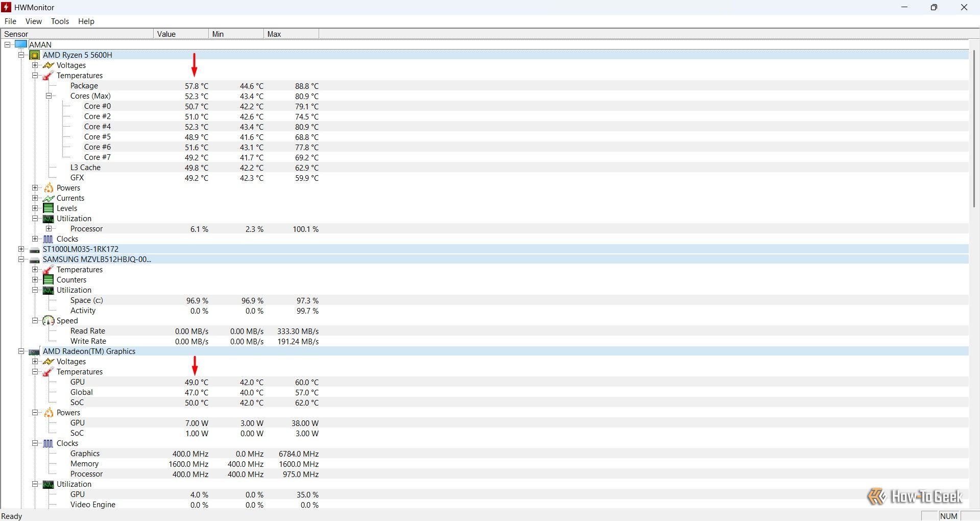This screenshot has width=980, height=521.
Task: Click the CPU Clocks waveform icon
Action: point(49,239)
